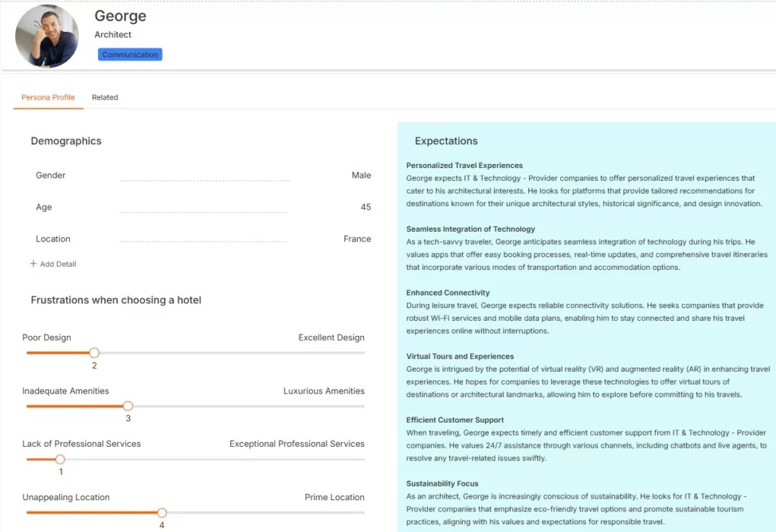776x532 pixels.
Task: Click Frustrations when choosing a hotel heading
Action: point(116,300)
